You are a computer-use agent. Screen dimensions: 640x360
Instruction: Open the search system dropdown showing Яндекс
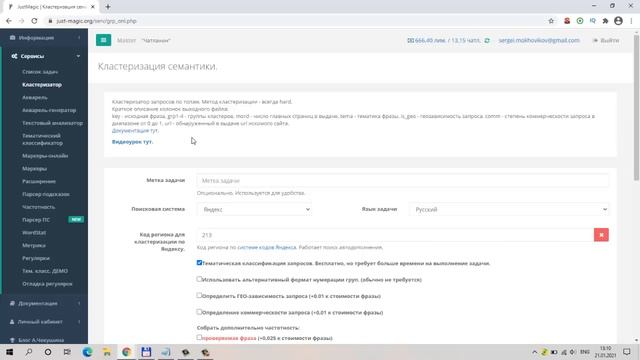254,209
